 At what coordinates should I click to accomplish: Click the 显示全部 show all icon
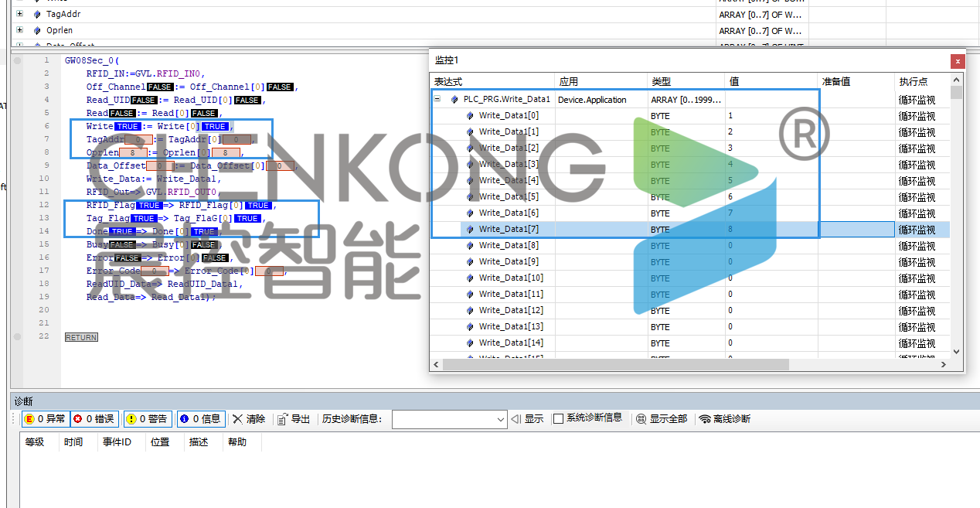(x=641, y=419)
